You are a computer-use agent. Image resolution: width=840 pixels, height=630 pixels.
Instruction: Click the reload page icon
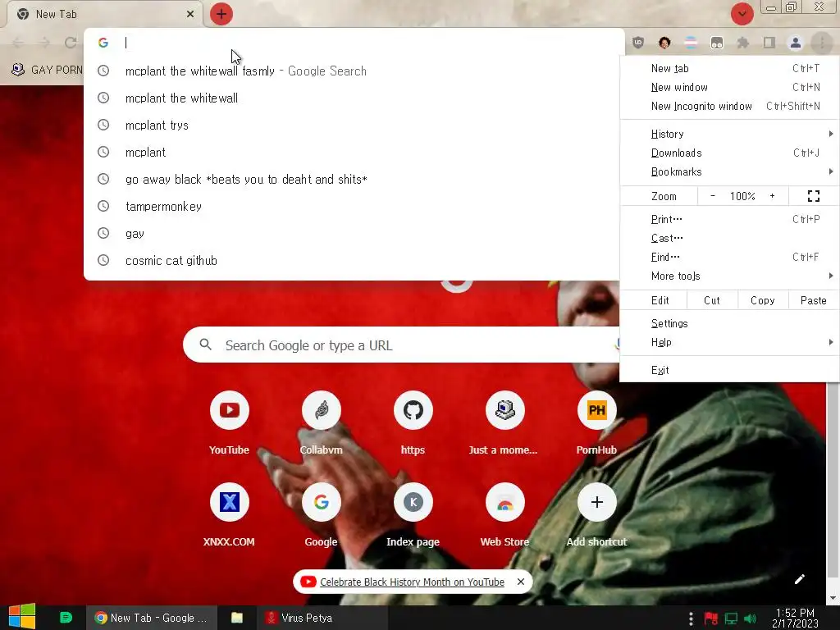pos(71,43)
